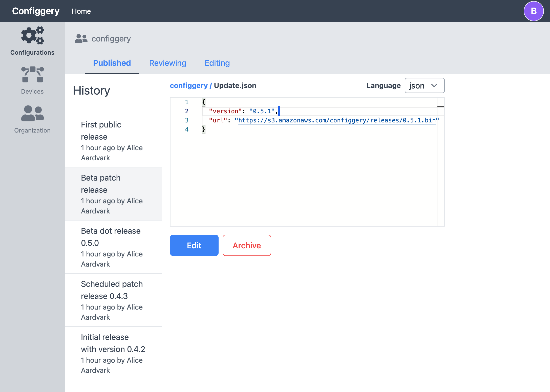Click the configgery breadcrumb link
Viewport: 550px width, 392px height.
point(188,86)
